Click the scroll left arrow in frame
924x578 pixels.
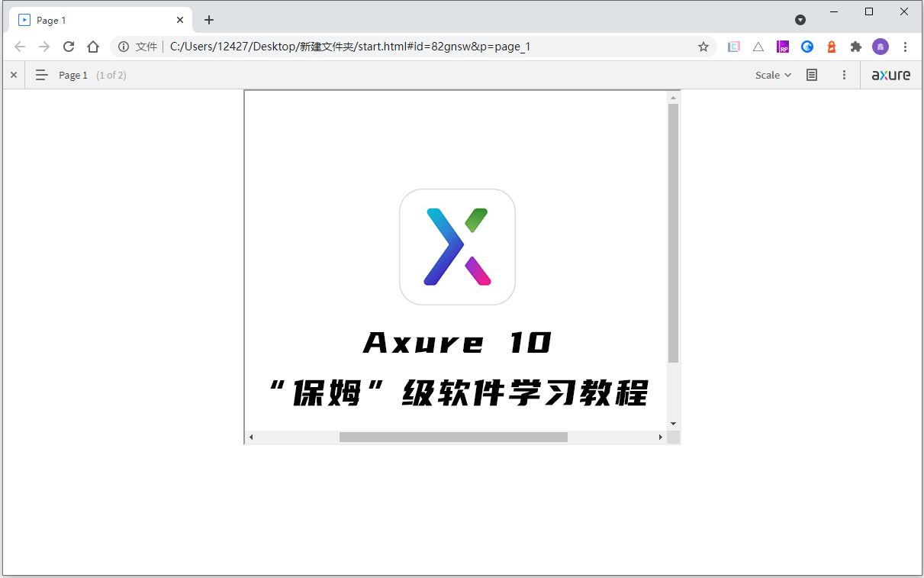click(251, 437)
